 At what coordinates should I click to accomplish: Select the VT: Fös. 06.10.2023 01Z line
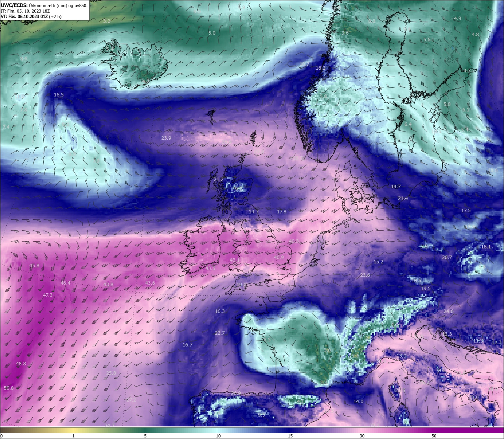pos(31,17)
